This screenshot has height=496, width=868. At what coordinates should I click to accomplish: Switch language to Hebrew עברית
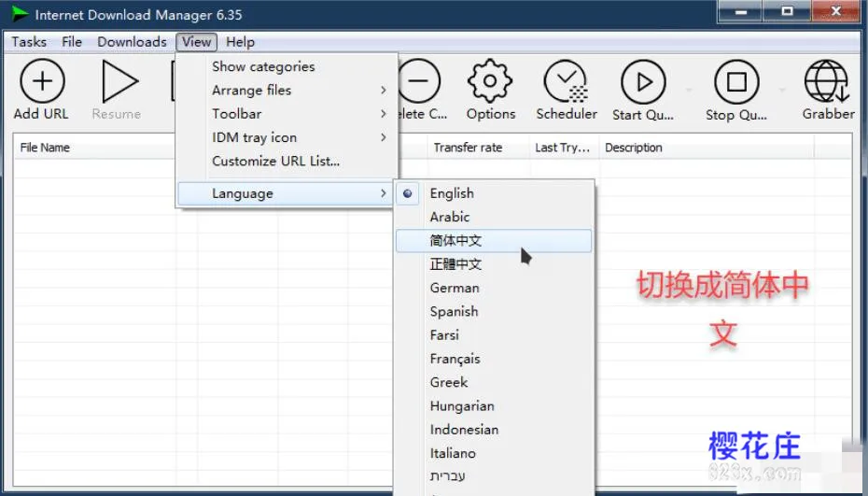tap(494, 476)
